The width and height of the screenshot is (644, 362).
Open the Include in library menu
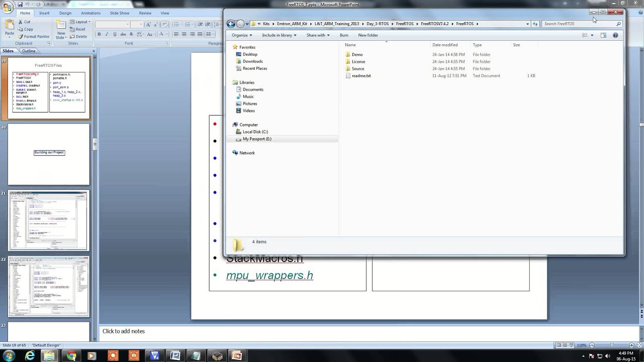279,35
